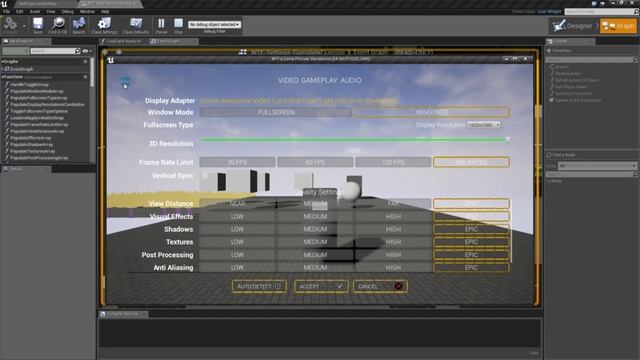Select FULLSCREEN window mode
640x360 pixels.
click(276, 112)
